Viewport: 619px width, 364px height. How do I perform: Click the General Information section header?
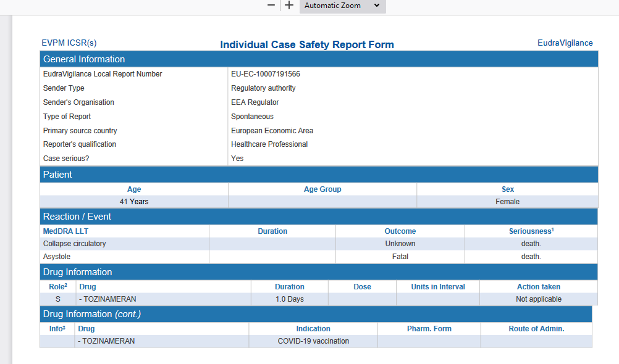(x=319, y=59)
